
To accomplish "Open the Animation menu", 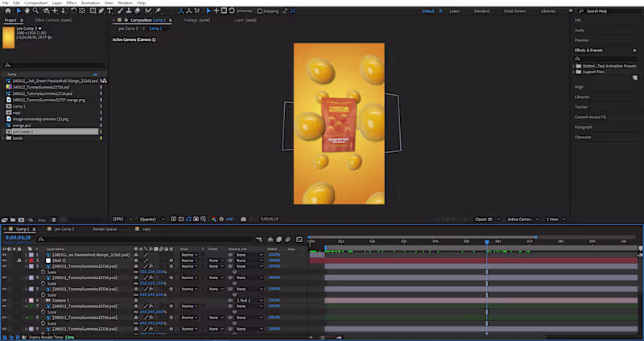I will tap(90, 3).
